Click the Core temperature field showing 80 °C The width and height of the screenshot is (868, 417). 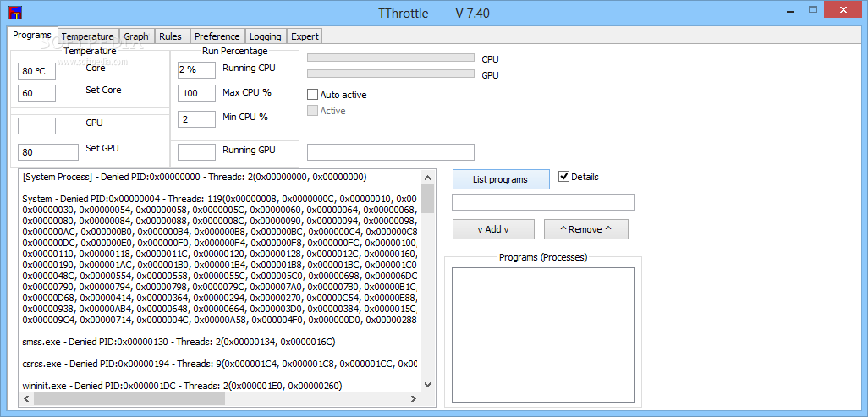click(37, 71)
